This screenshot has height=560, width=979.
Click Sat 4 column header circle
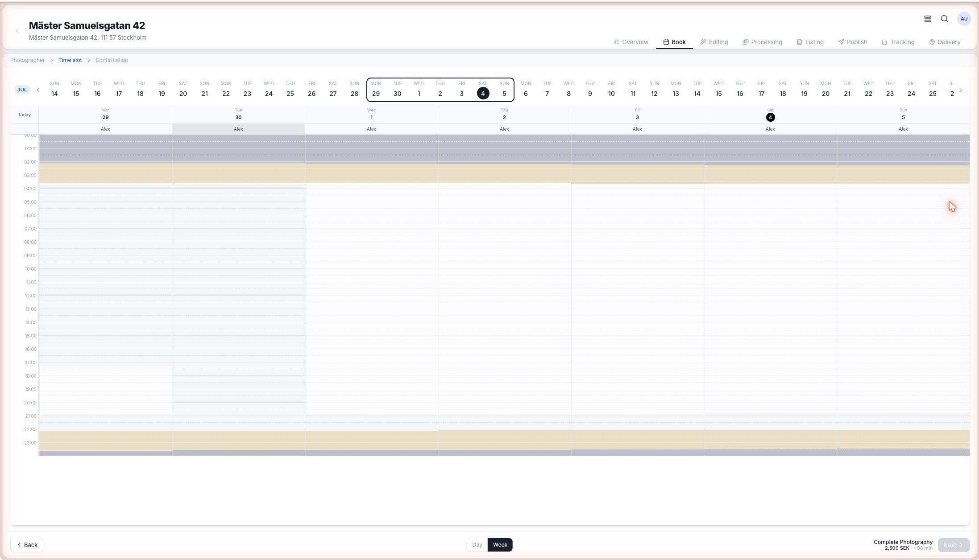770,117
